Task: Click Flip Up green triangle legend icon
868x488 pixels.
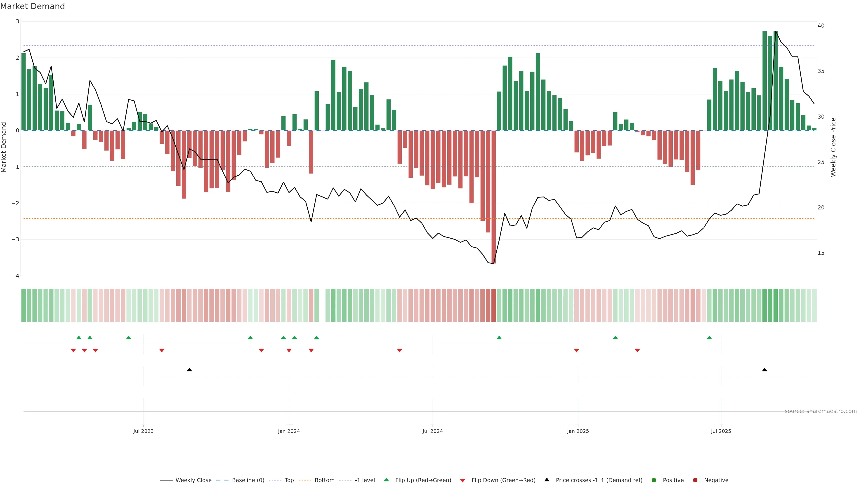Action: point(387,480)
